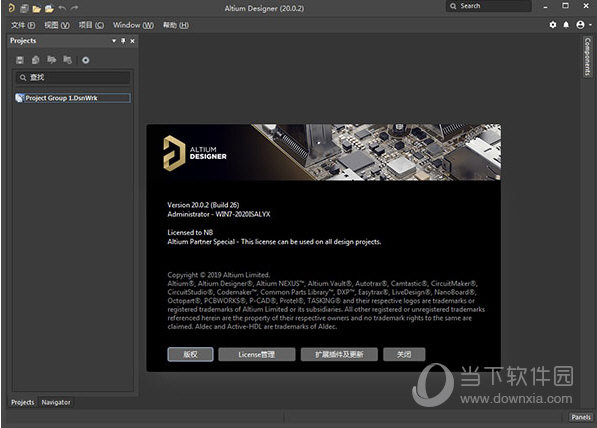
Task: Click the undo arrow in title bar
Action: (62, 8)
